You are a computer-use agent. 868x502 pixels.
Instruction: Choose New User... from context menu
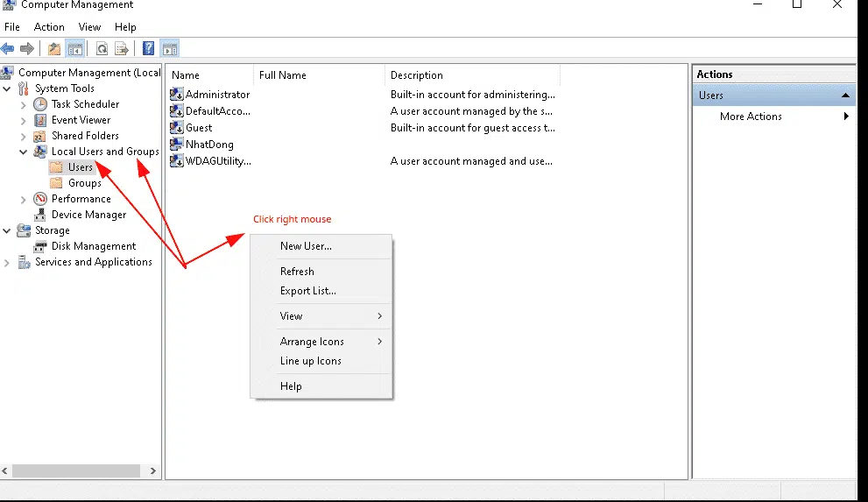321,246
